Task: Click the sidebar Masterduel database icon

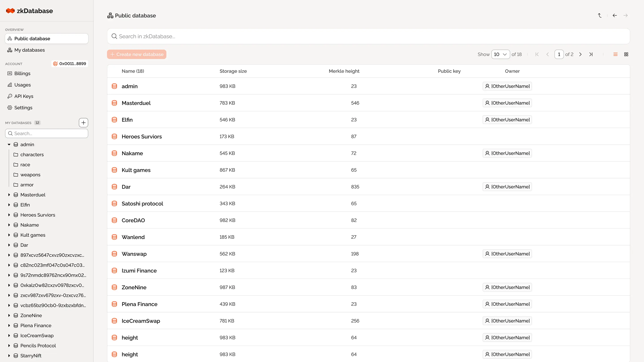Action: [x=16, y=195]
